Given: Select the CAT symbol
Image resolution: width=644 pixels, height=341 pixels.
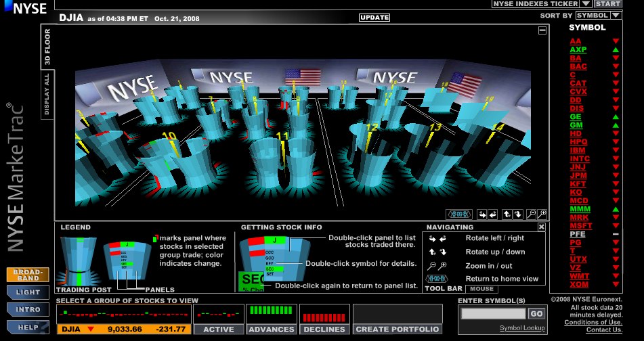Looking at the screenshot, I should pyautogui.click(x=578, y=83).
